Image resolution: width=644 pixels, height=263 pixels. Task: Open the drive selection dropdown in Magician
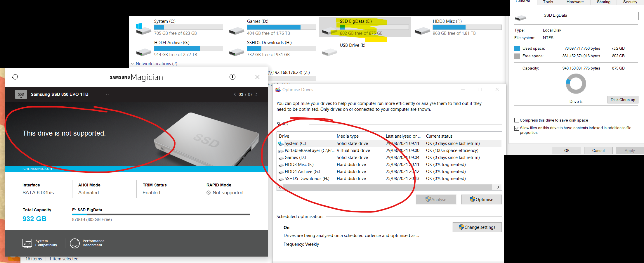click(107, 94)
